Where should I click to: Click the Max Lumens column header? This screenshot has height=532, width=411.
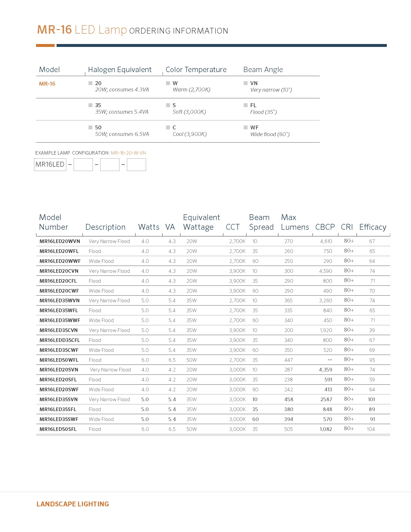(x=295, y=222)
